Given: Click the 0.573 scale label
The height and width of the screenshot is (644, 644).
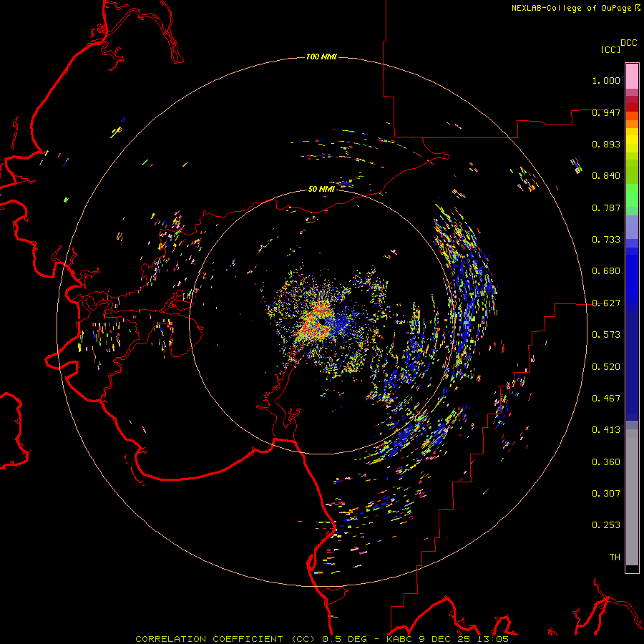Looking at the screenshot, I should pyautogui.click(x=606, y=335).
